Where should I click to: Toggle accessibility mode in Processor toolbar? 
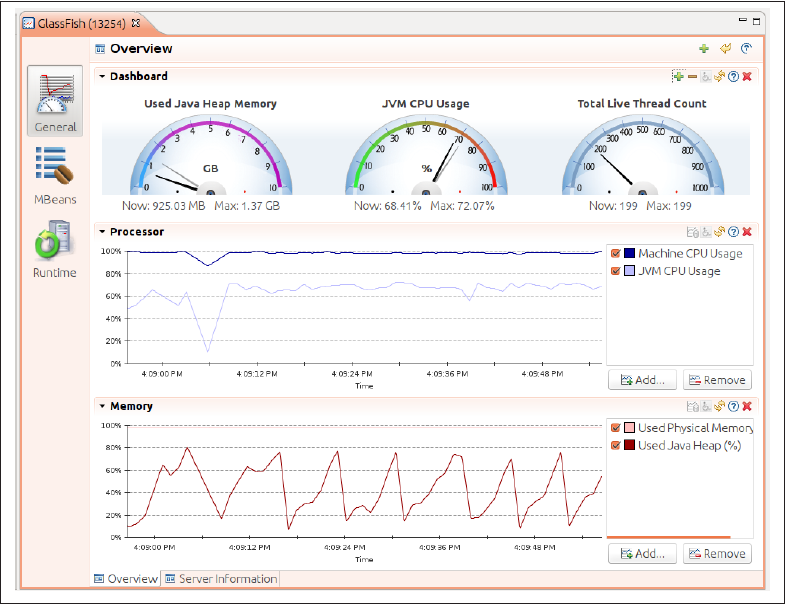[706, 232]
